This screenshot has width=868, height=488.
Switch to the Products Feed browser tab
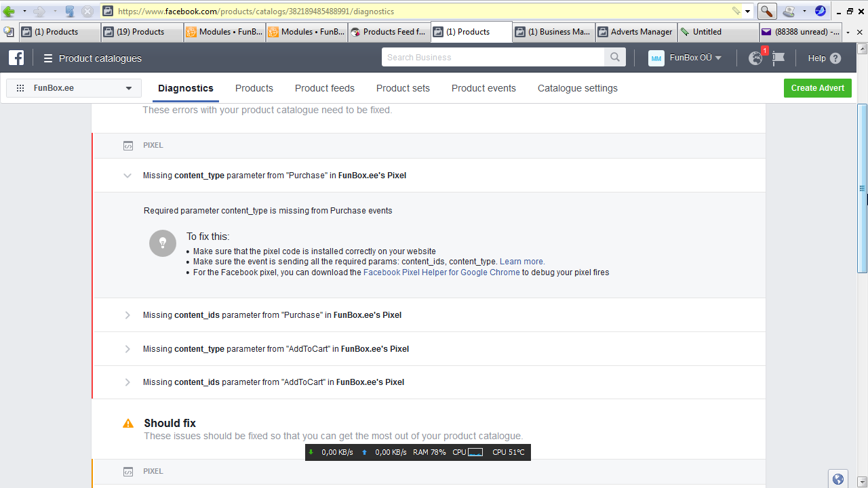(x=389, y=32)
